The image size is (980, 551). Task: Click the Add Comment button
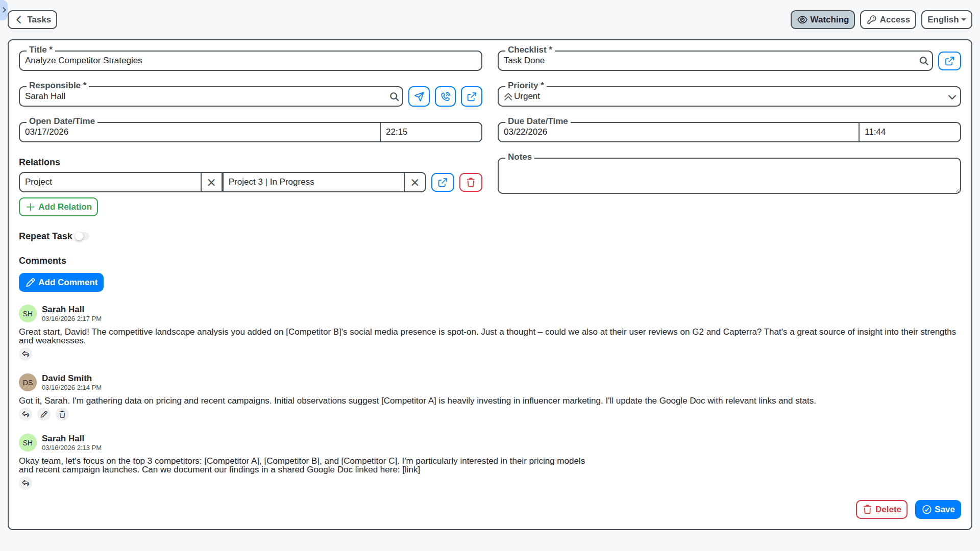[x=61, y=282]
